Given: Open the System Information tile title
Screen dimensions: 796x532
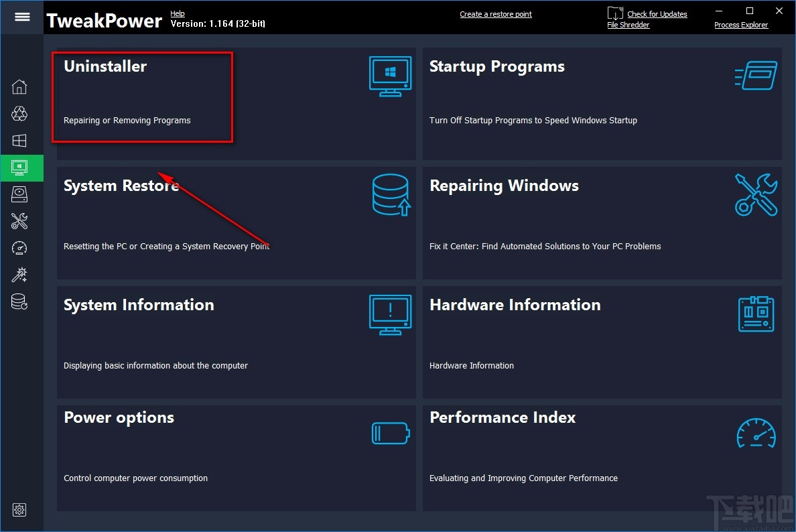Looking at the screenshot, I should point(139,305).
